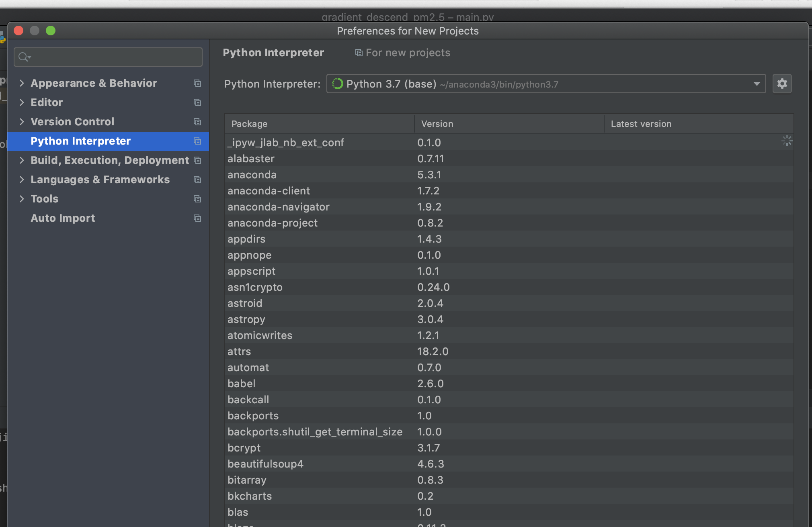Expand the Appearance & Behavior section

pos(22,83)
